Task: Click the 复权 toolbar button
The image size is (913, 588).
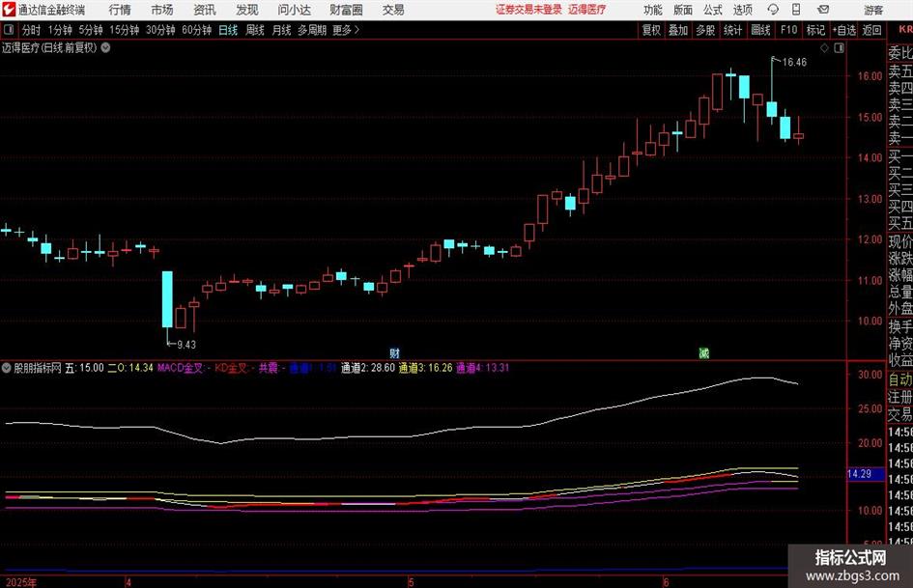Action: click(651, 30)
